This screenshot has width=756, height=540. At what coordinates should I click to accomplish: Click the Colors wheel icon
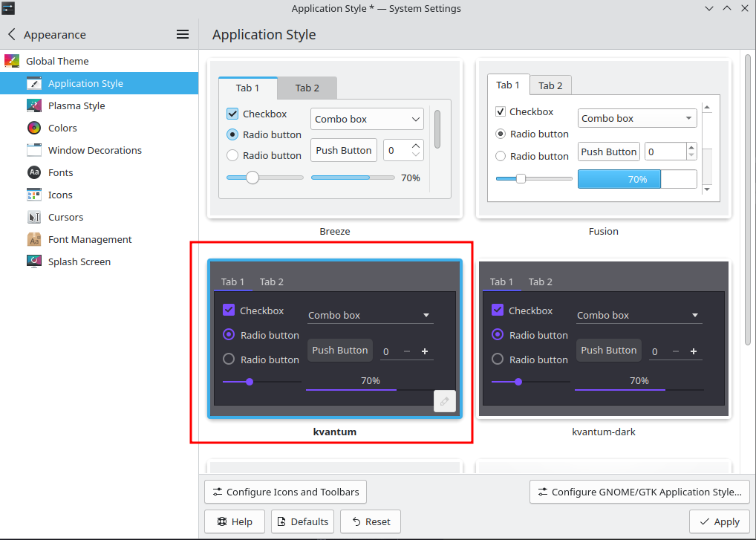[33, 128]
